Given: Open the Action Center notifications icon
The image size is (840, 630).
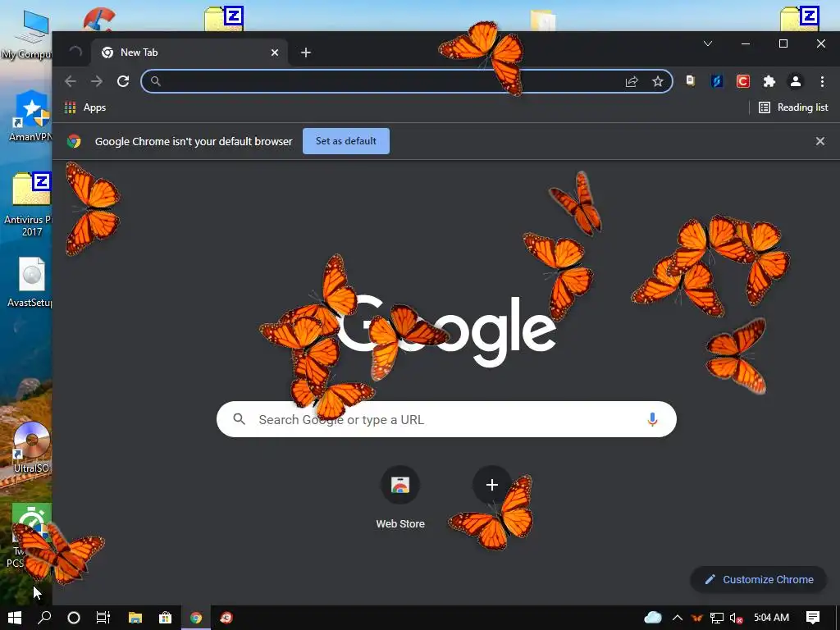Looking at the screenshot, I should click(x=813, y=618).
